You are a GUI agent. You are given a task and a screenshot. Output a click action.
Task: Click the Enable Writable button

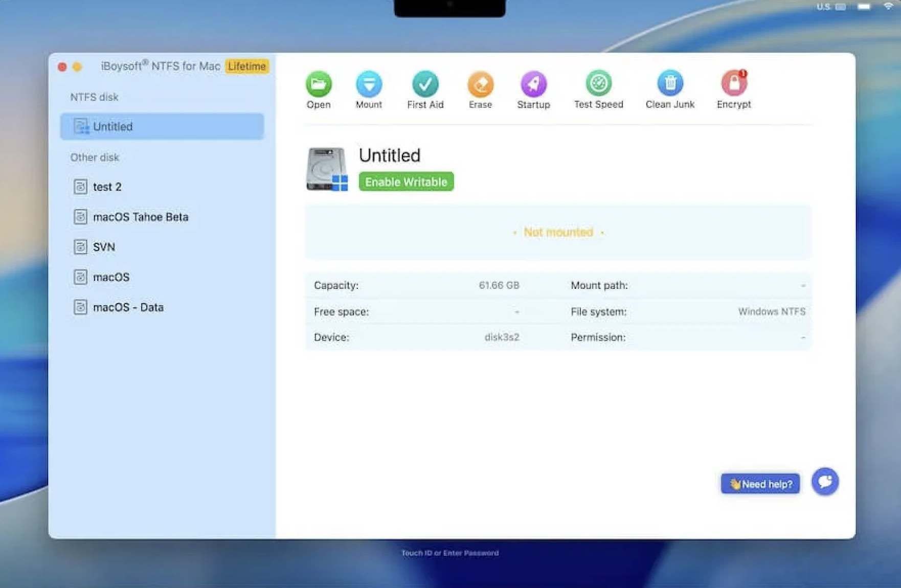(406, 182)
